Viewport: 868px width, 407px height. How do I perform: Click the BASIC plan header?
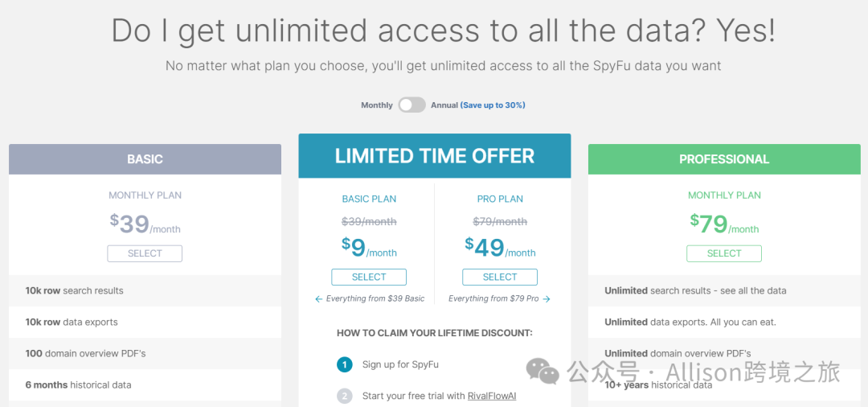pos(145,159)
